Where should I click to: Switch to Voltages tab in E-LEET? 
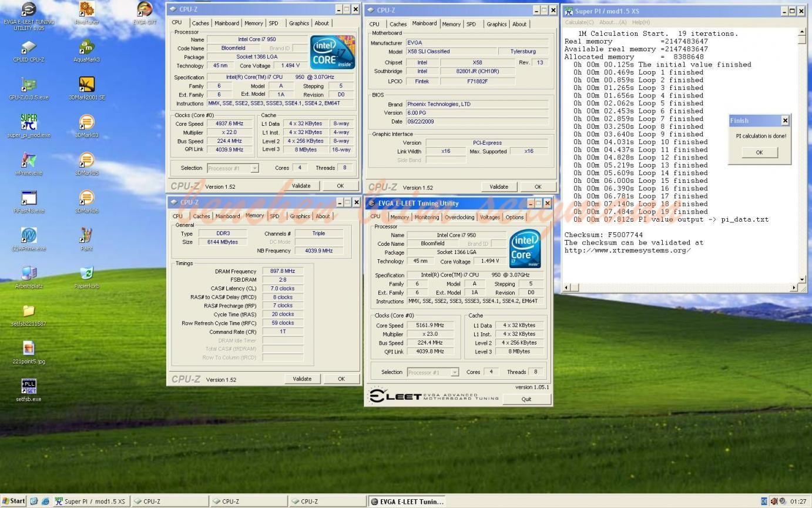tap(490, 217)
